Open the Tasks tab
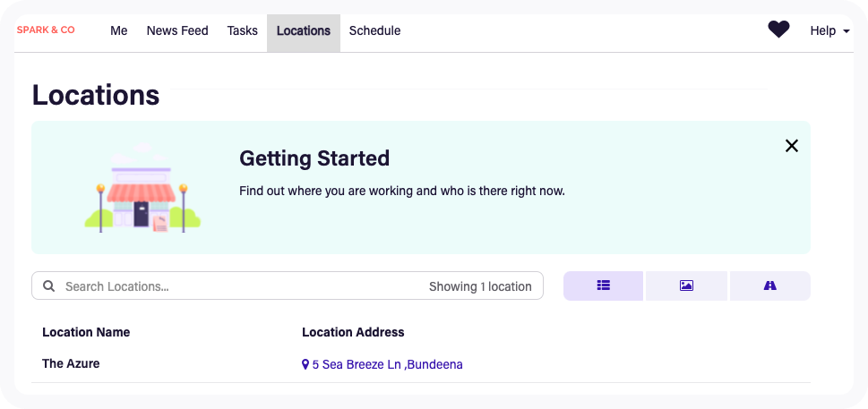868x409 pixels. [x=243, y=30]
